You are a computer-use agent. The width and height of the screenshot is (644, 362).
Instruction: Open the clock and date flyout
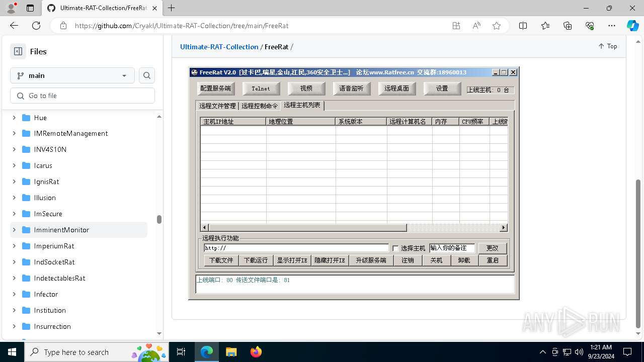(601, 352)
